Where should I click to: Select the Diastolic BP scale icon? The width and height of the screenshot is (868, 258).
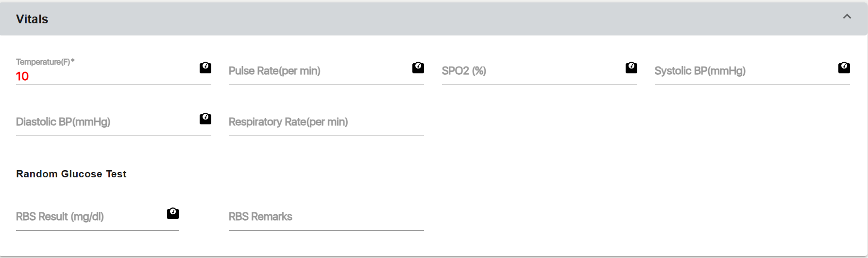[x=205, y=119]
